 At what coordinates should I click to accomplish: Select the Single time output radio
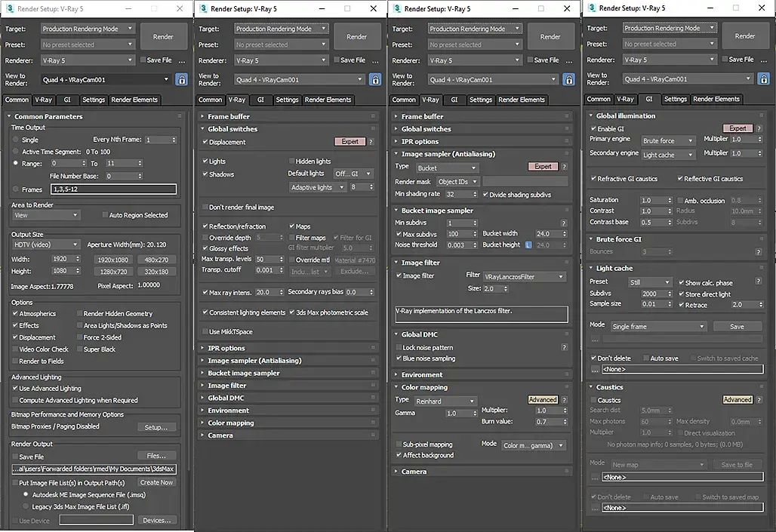tap(16, 140)
